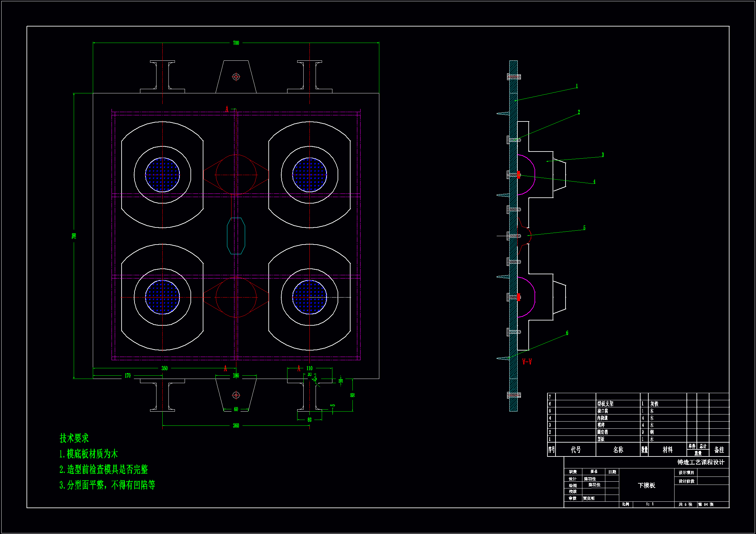Click the 技术要求 heading text
Image resolution: width=756 pixels, height=534 pixels.
[x=74, y=438]
